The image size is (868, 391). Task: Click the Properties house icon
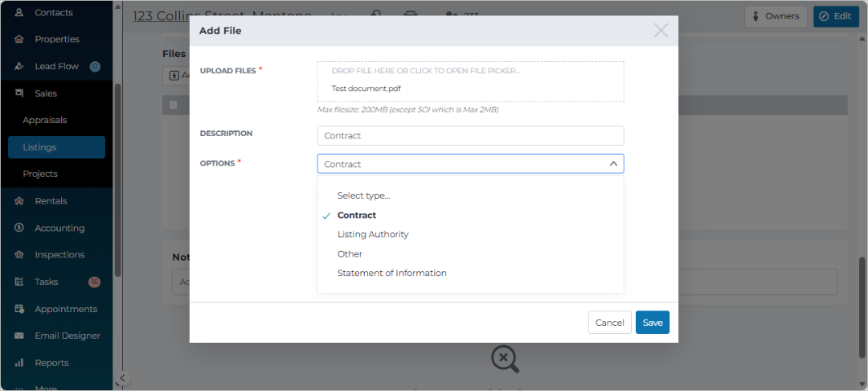point(19,39)
